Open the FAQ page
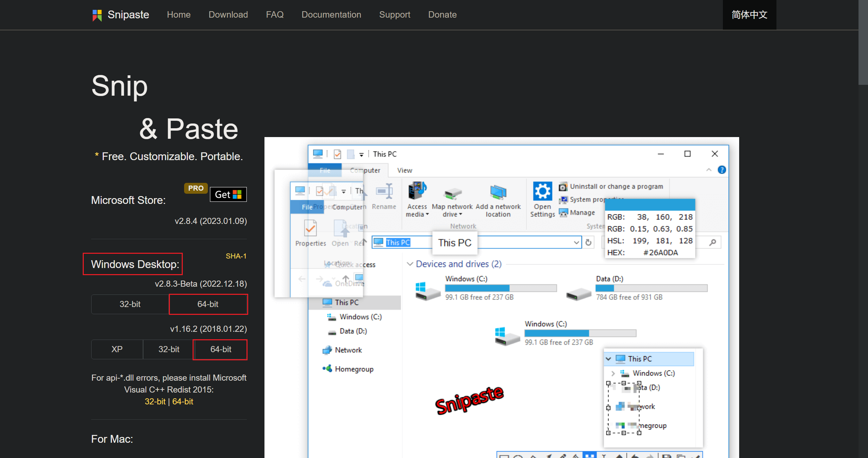The height and width of the screenshot is (458, 868). tap(275, 15)
